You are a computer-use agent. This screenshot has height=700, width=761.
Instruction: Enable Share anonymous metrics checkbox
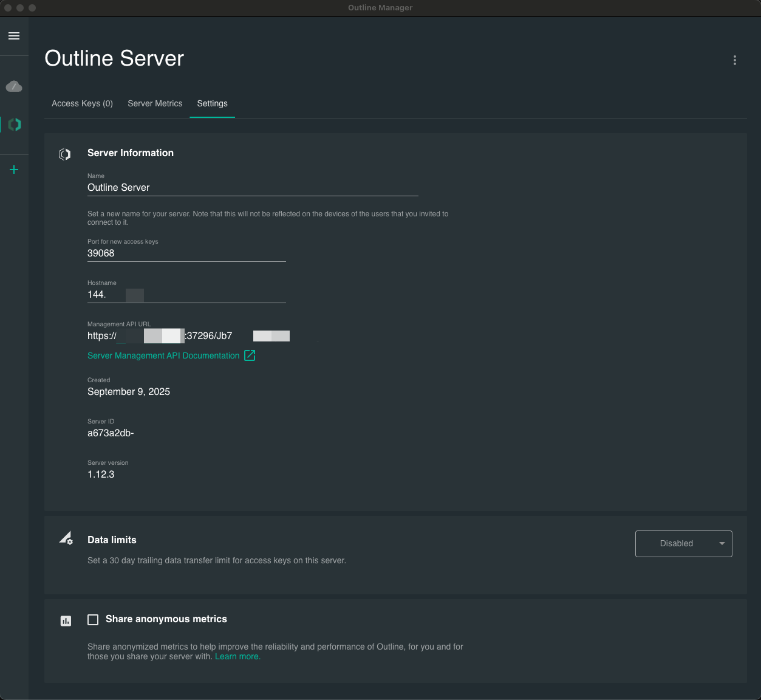point(93,620)
